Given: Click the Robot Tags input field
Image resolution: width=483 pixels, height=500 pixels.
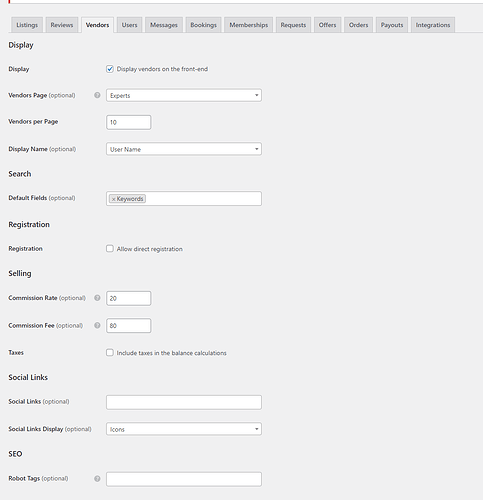Looking at the screenshot, I should [184, 479].
